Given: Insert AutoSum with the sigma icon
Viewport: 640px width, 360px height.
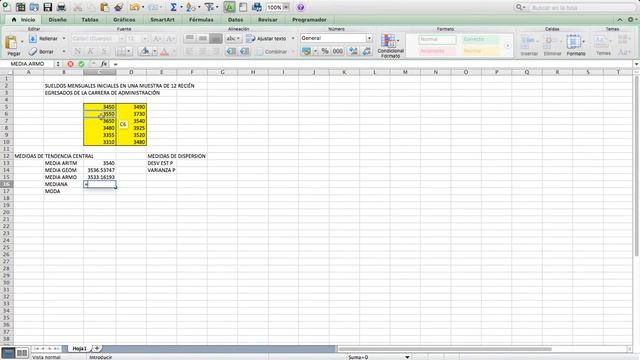Looking at the screenshot, I should click(x=173, y=7).
